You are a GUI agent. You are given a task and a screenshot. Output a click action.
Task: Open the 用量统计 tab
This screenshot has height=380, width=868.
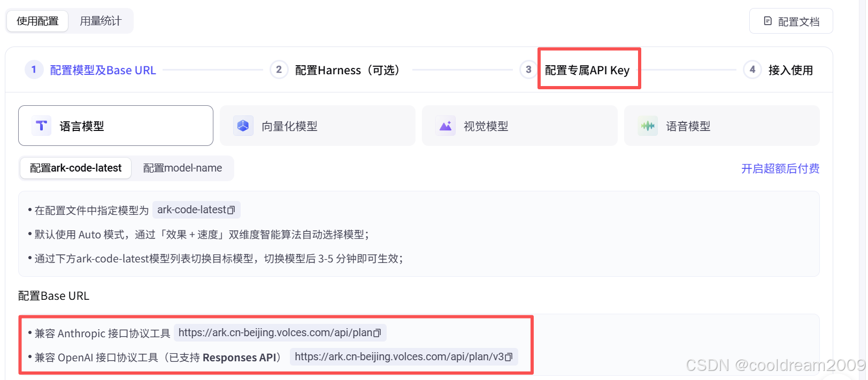pos(101,21)
